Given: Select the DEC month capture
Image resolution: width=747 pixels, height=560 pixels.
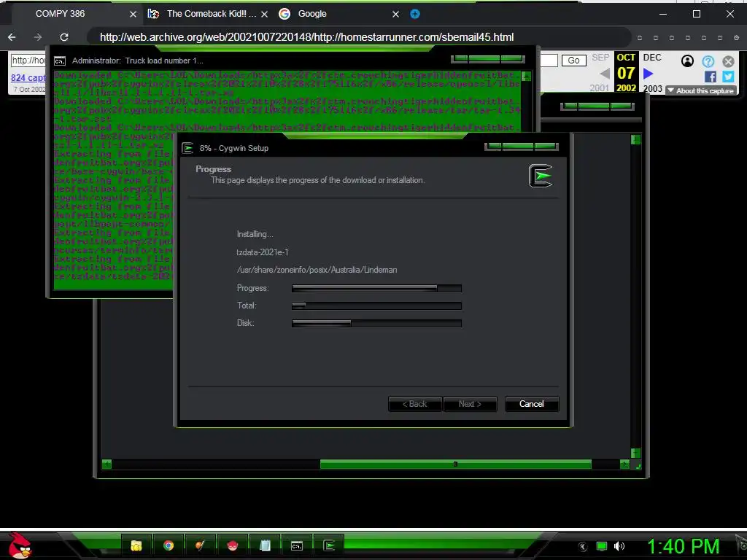Looking at the screenshot, I should tap(652, 58).
